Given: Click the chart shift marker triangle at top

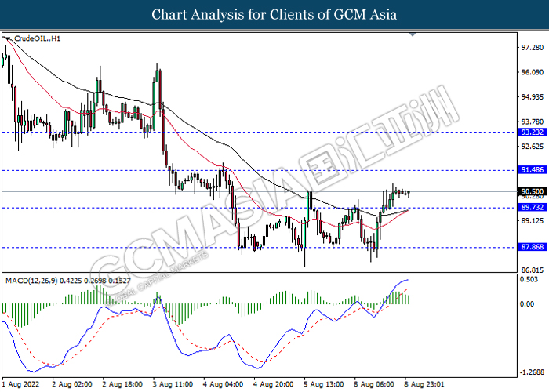Looking at the screenshot, I should pos(413,34).
